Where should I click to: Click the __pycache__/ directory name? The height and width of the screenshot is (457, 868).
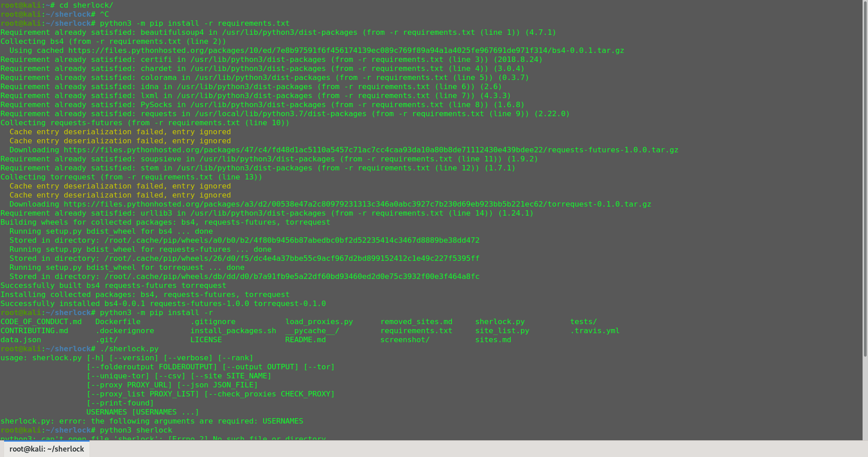[312, 331]
